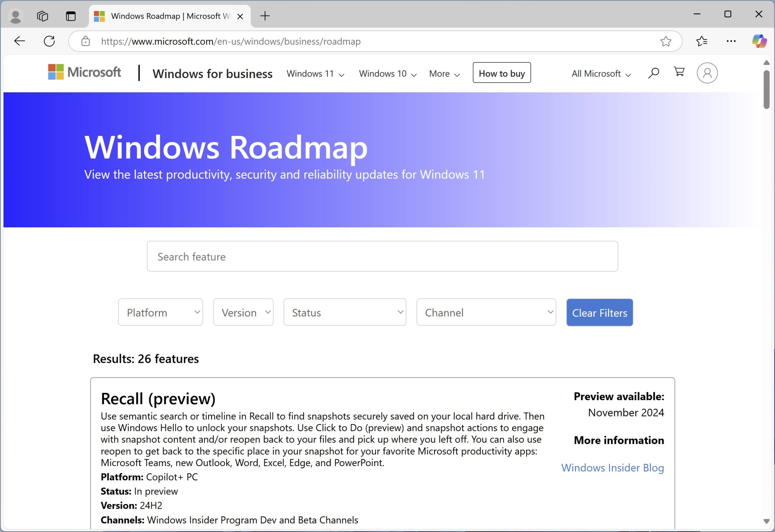Viewport: 775px width, 532px height.
Task: Open the shopping cart icon
Action: click(x=679, y=72)
